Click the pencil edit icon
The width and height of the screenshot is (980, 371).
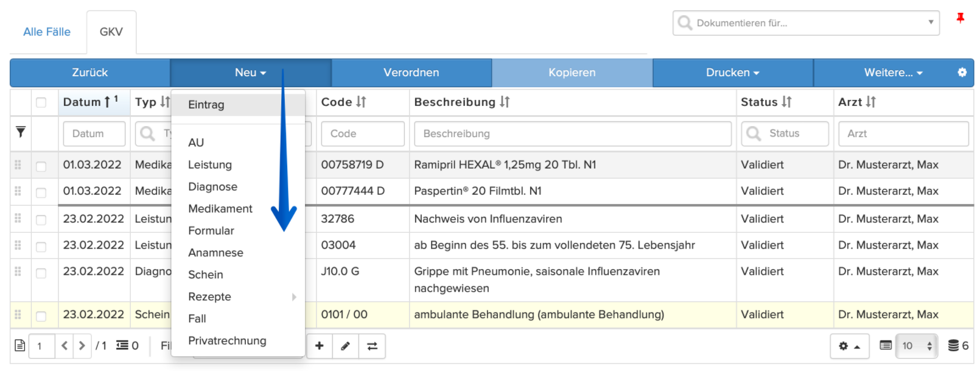tap(345, 346)
